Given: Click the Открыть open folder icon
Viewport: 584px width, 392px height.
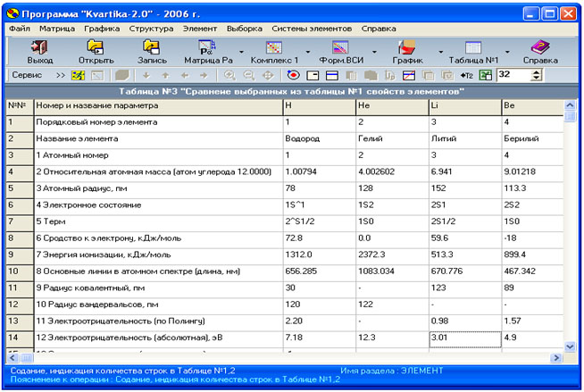Looking at the screenshot, I should tap(96, 47).
